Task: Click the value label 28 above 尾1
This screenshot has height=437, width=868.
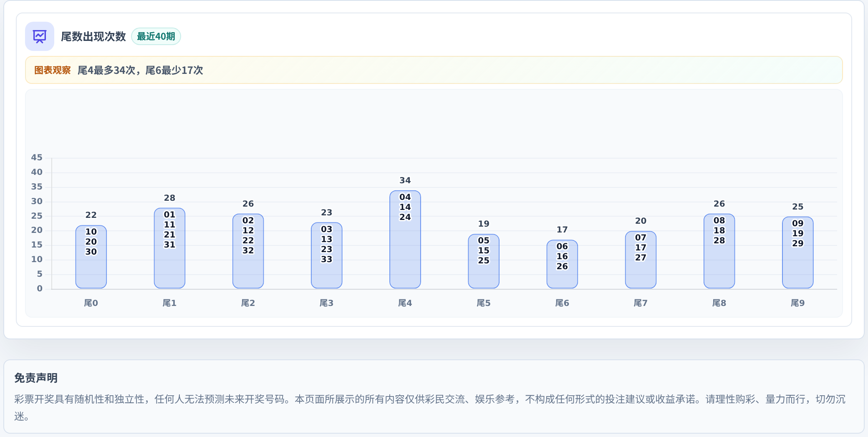Action: [169, 198]
